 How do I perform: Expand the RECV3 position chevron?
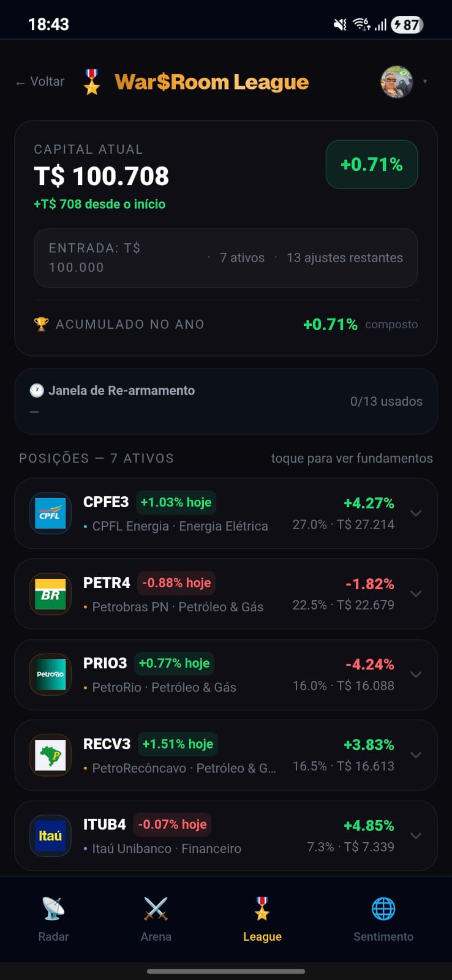tap(416, 755)
